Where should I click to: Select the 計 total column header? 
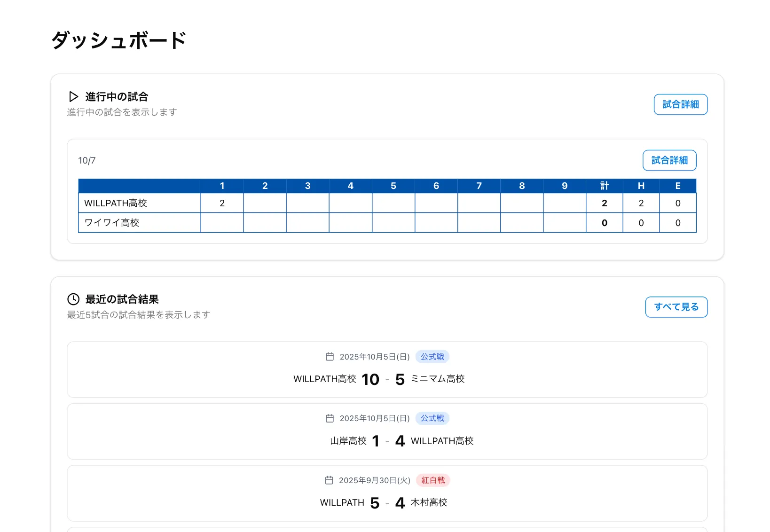(x=604, y=186)
